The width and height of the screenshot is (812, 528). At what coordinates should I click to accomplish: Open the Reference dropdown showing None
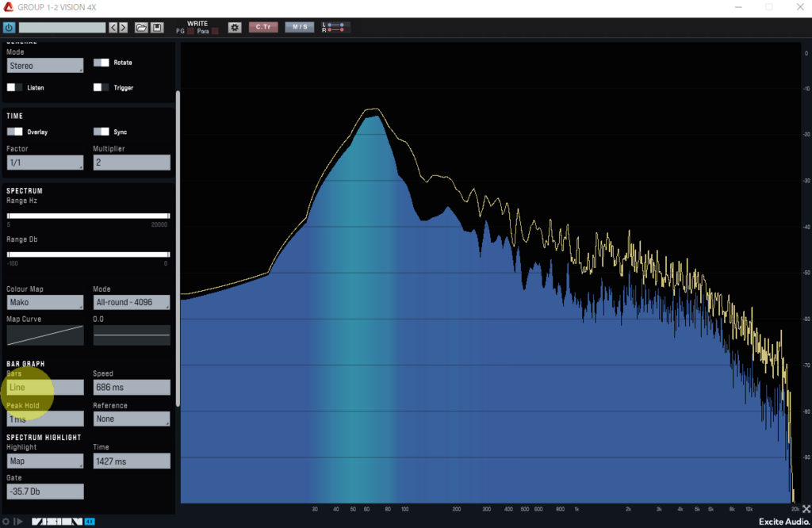pos(132,419)
